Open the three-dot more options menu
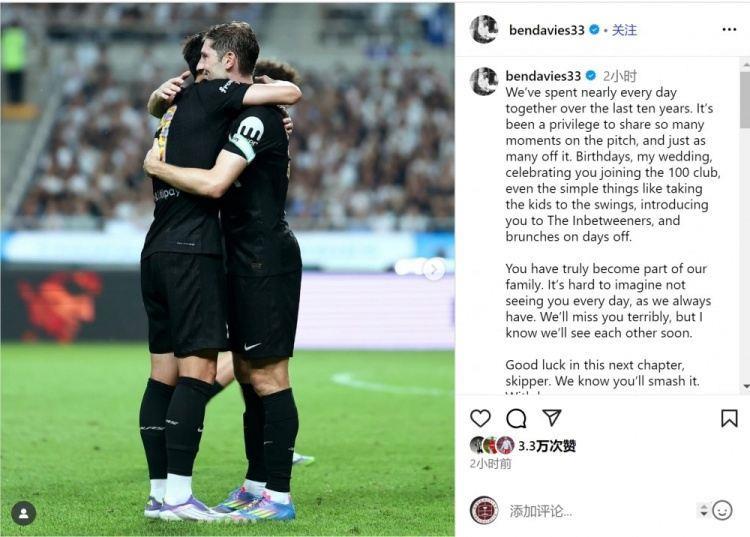The height and width of the screenshot is (537, 750). (729, 30)
